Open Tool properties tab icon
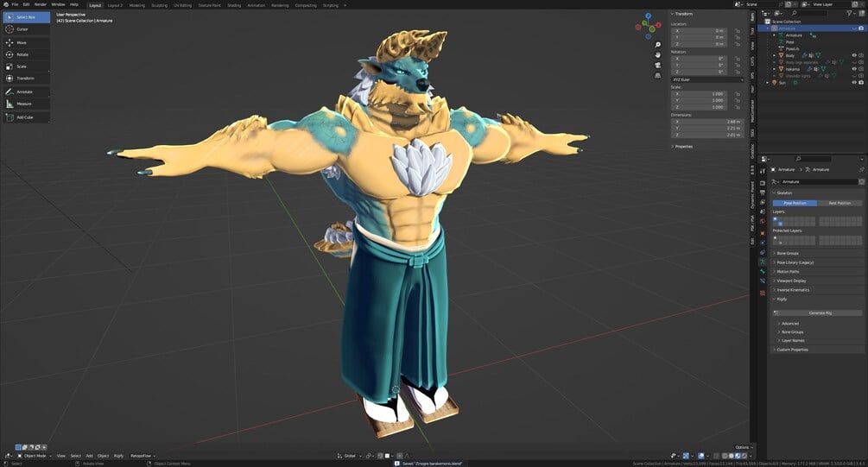Image resolution: width=868 pixels, height=467 pixels. pyautogui.click(x=763, y=171)
